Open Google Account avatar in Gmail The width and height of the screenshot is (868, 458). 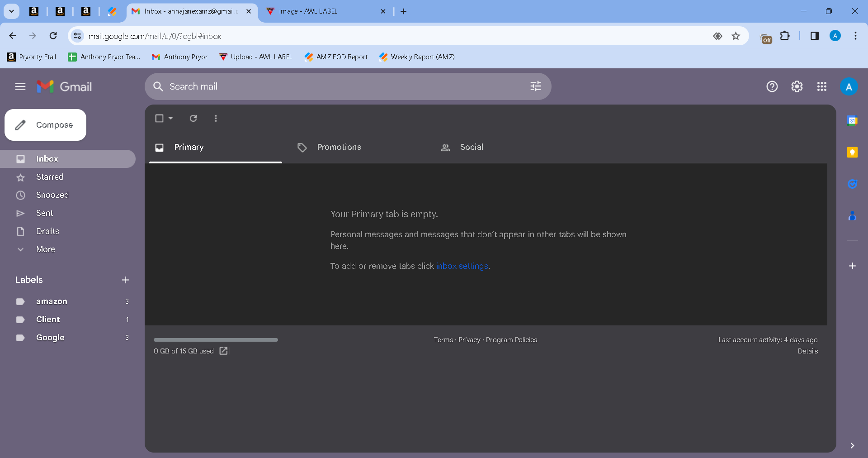coord(849,86)
